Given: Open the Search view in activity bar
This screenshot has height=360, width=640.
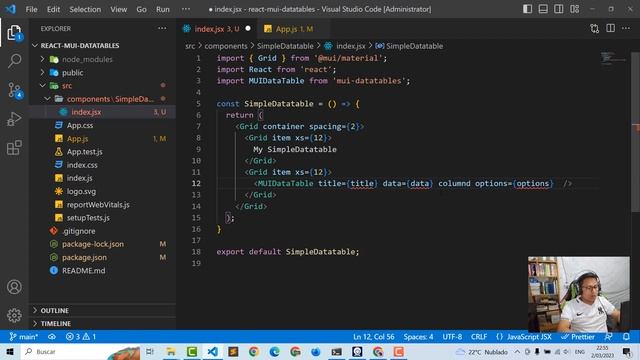Looking at the screenshot, I should (14, 61).
